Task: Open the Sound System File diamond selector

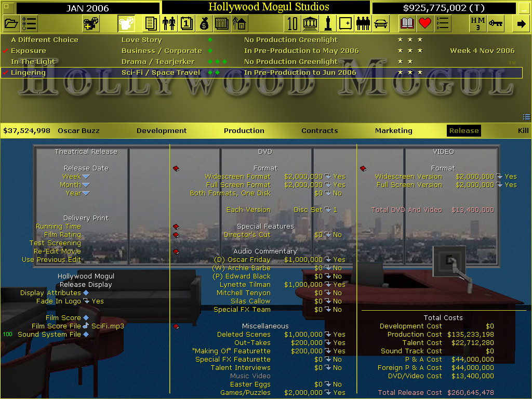Action: click(86, 335)
